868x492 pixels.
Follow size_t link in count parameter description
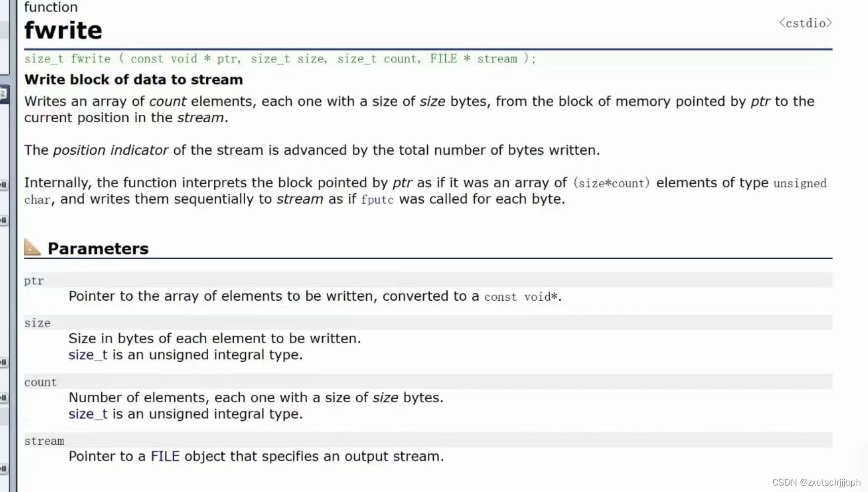[x=88, y=414]
